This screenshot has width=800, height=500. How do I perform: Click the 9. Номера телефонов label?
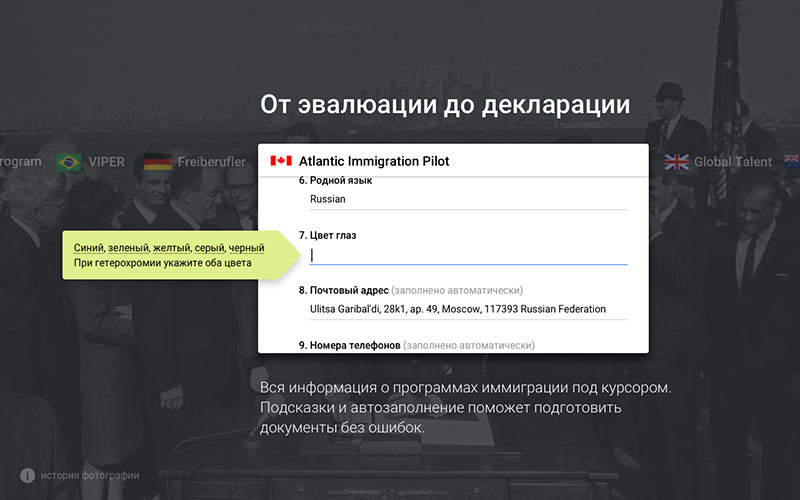[x=349, y=345]
